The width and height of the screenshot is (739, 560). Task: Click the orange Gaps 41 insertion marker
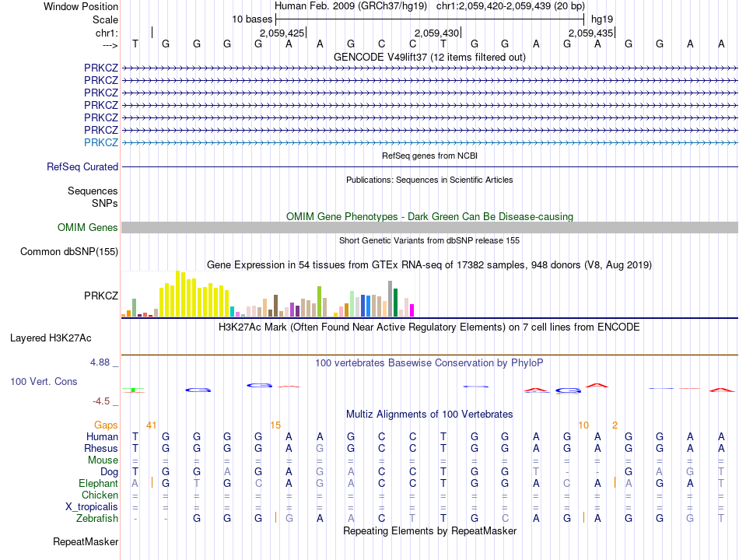pyautogui.click(x=151, y=425)
